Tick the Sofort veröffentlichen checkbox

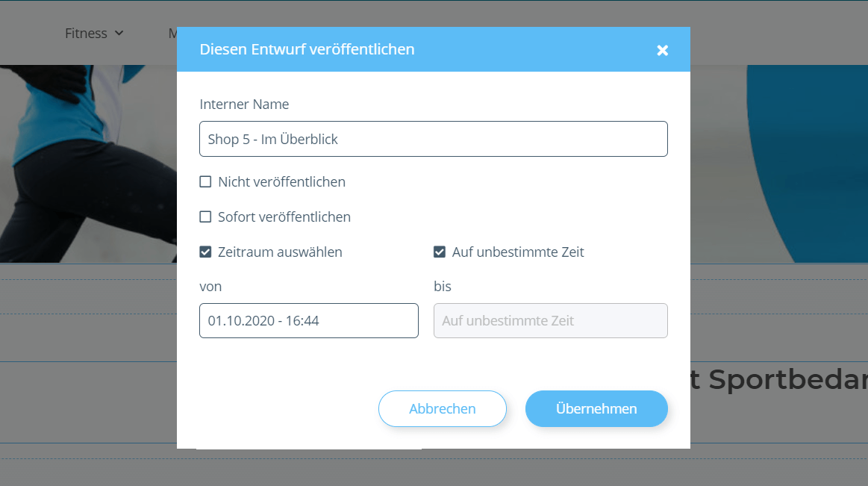[206, 217]
